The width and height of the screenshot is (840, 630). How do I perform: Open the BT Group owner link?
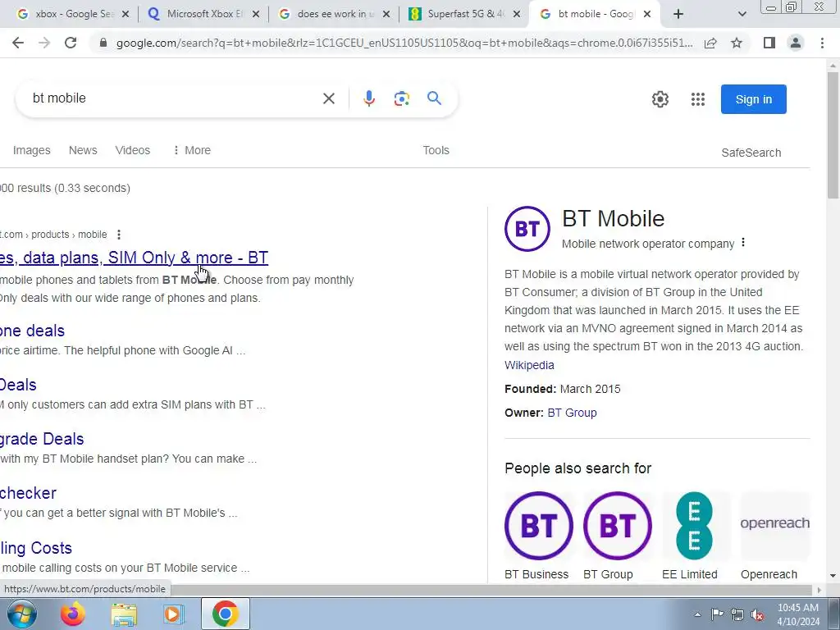point(572,413)
